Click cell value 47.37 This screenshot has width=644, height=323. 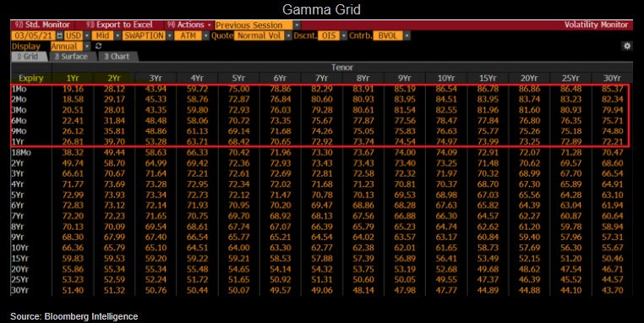coord(488,280)
